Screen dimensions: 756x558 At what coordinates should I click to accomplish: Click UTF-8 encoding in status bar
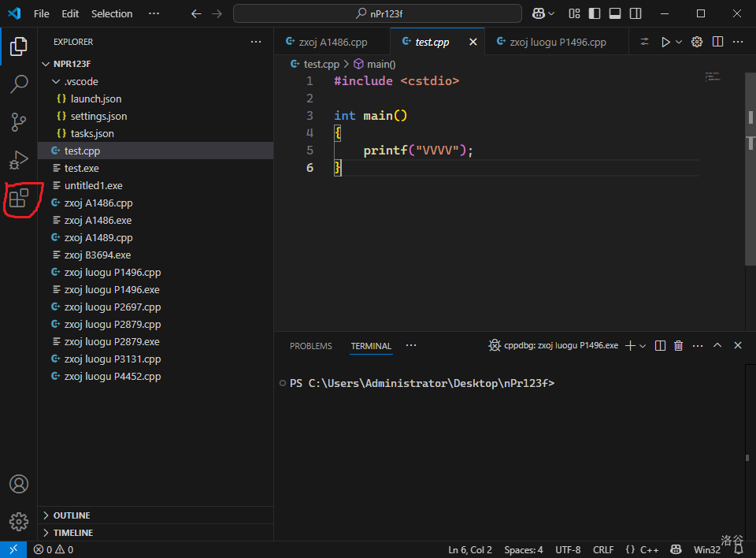(568, 549)
